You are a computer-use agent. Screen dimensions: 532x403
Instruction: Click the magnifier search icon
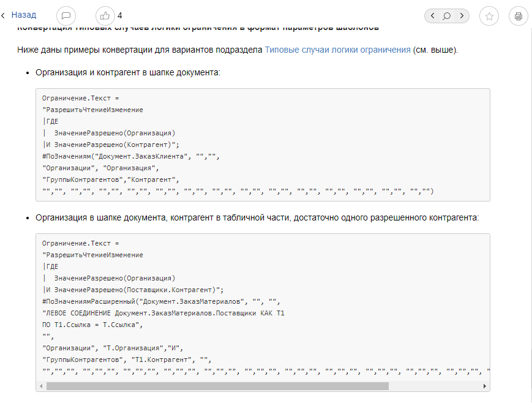click(447, 16)
